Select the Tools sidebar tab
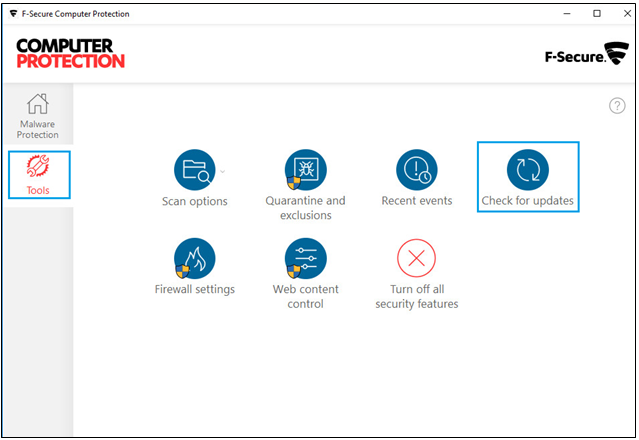Image resolution: width=639 pixels, height=440 pixels. click(x=39, y=175)
